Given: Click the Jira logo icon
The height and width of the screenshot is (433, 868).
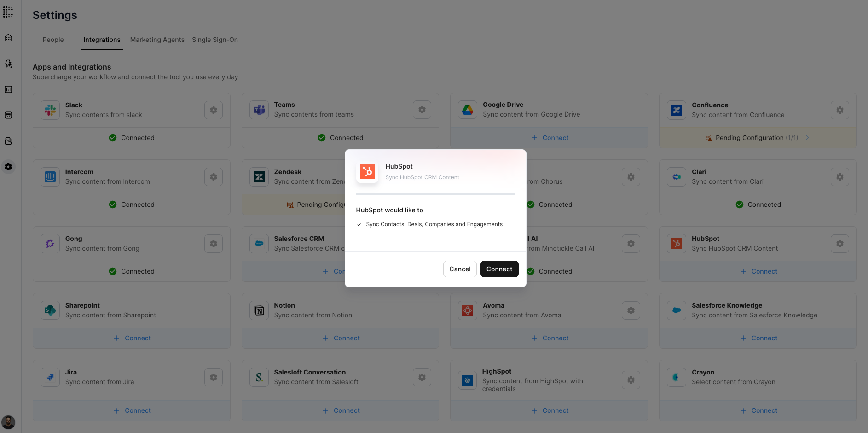Looking at the screenshot, I should (50, 377).
